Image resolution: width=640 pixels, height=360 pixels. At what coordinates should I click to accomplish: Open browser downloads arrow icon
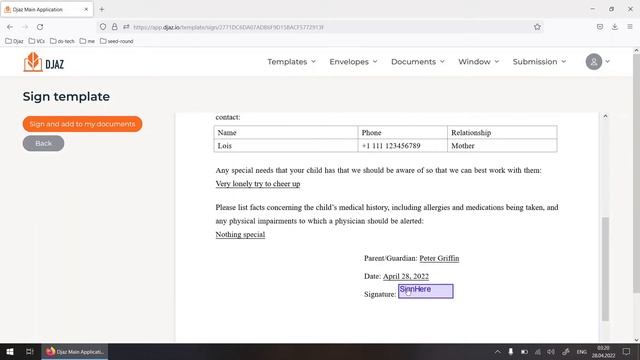pyautogui.click(x=615, y=27)
